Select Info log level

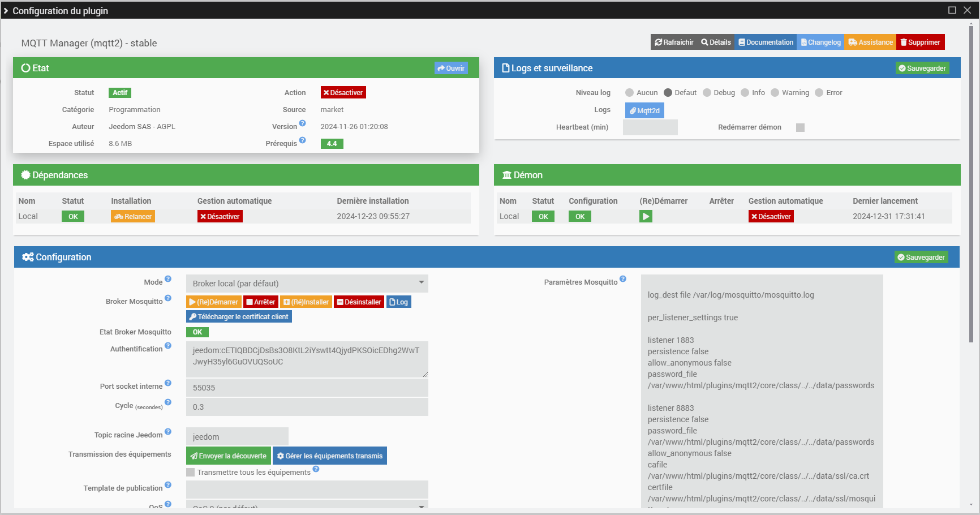coord(745,93)
